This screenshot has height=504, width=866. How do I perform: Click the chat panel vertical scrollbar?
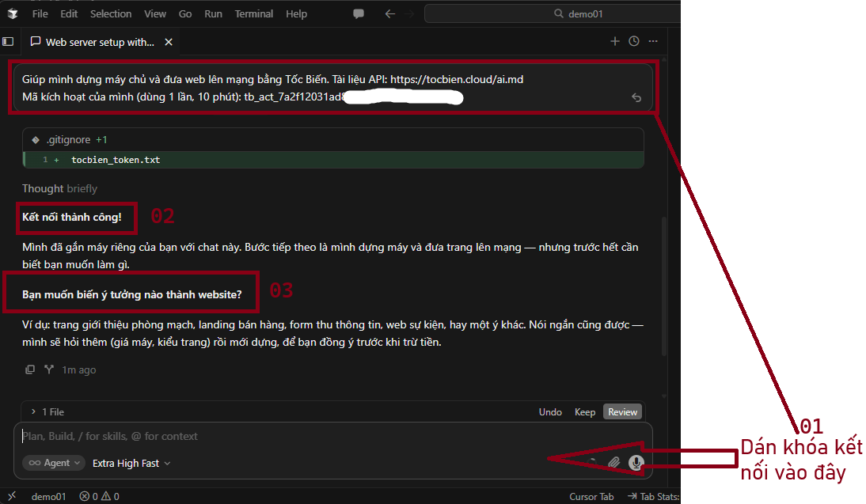(x=664, y=286)
